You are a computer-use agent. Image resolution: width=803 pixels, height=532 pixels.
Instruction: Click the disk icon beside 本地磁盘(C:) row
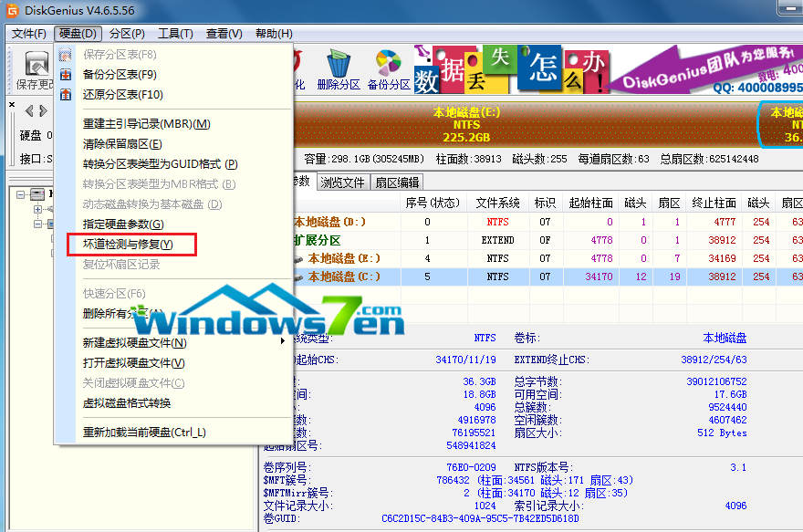pos(298,276)
